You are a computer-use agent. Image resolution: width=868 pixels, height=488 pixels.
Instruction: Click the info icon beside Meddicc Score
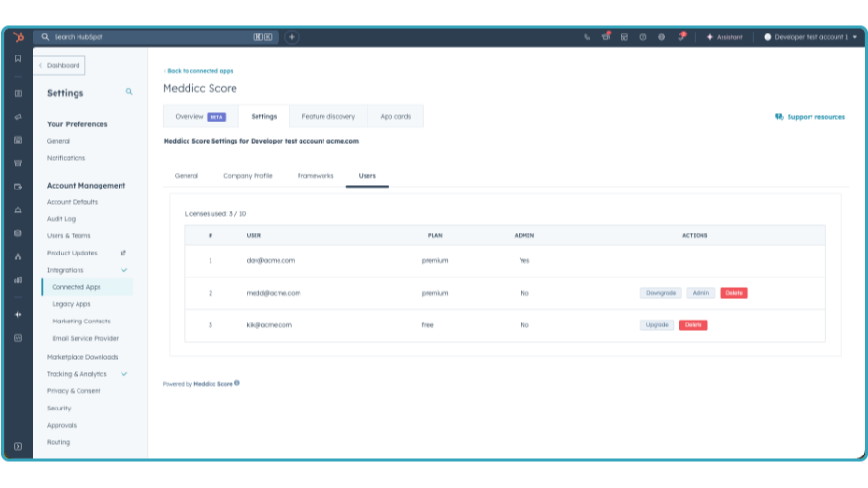point(237,383)
